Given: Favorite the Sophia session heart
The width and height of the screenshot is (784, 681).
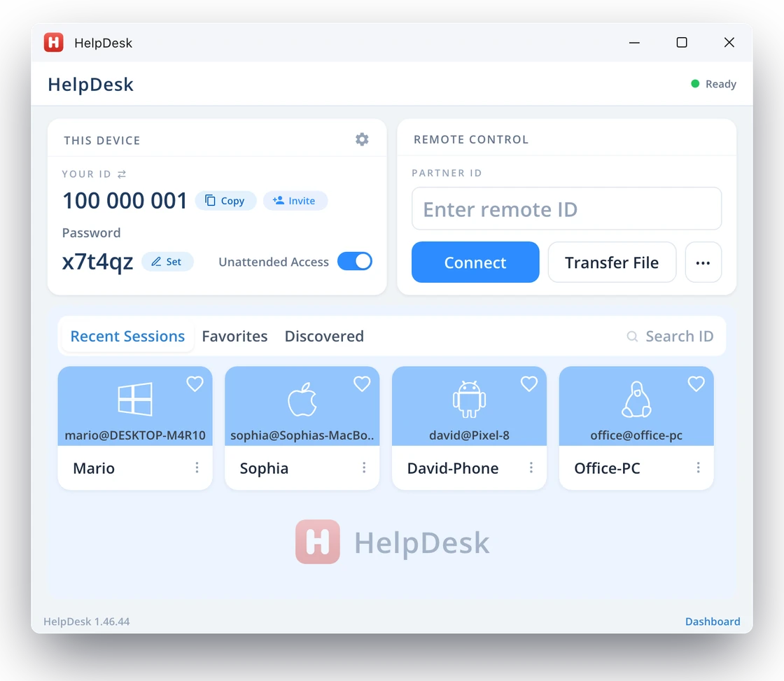Looking at the screenshot, I should point(362,384).
